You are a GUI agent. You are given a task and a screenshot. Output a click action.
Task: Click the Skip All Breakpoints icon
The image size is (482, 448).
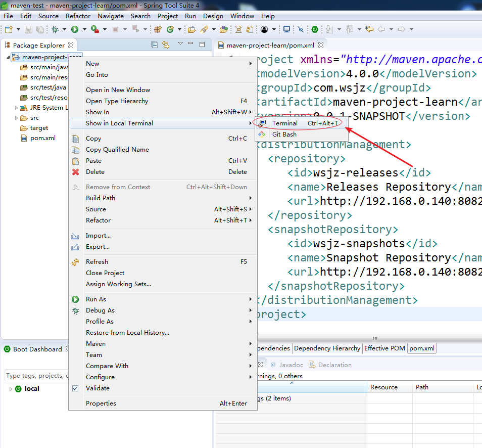[x=301, y=29]
